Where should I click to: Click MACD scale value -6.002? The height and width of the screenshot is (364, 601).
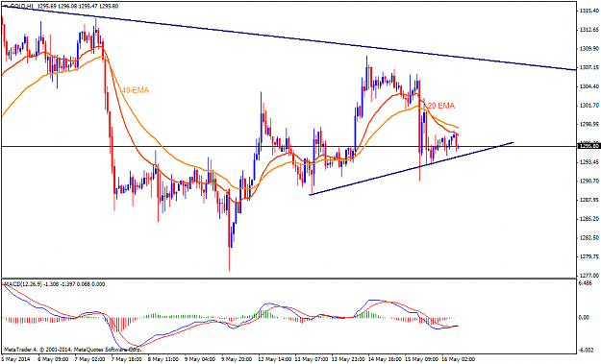click(587, 351)
